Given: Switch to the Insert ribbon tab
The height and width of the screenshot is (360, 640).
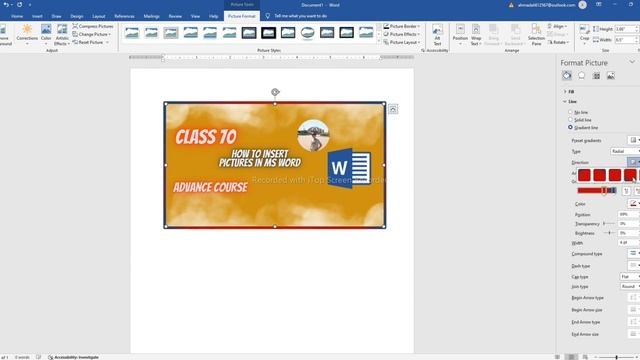Looking at the screenshot, I should point(37,16).
